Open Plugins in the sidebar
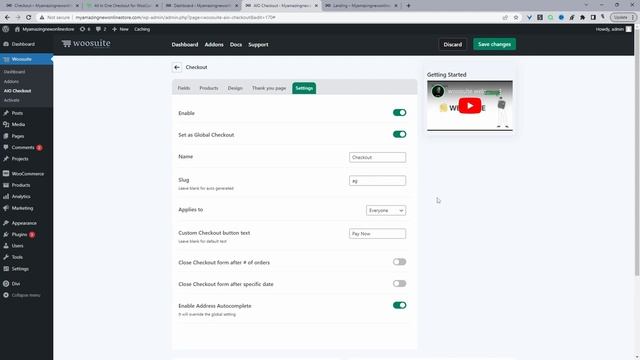Viewport: 640px width, 360px height. [19, 235]
